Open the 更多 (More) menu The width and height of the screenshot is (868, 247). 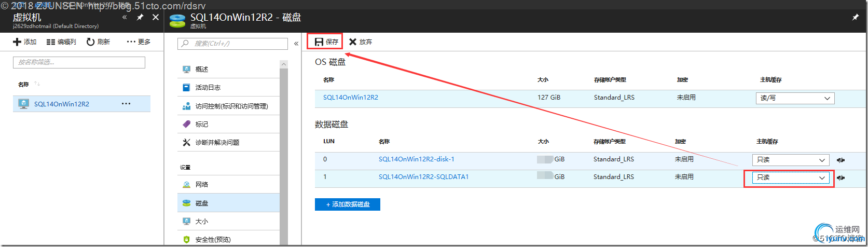click(x=139, y=42)
